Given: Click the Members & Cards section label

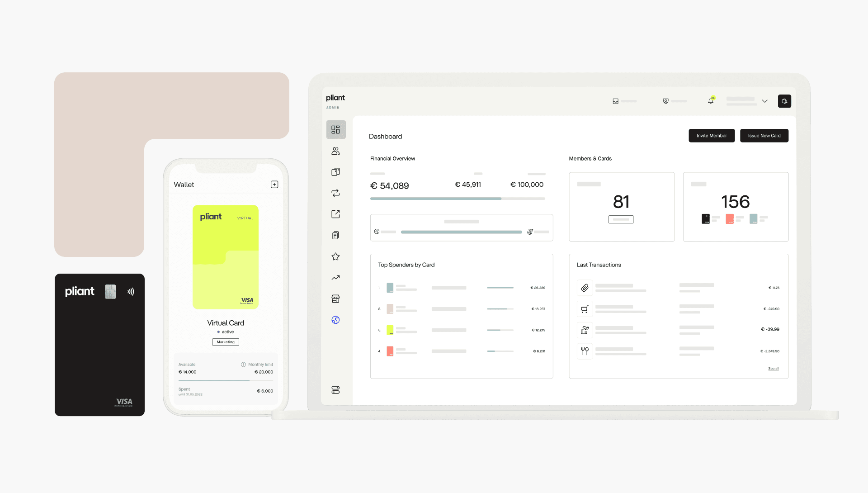Looking at the screenshot, I should [590, 159].
